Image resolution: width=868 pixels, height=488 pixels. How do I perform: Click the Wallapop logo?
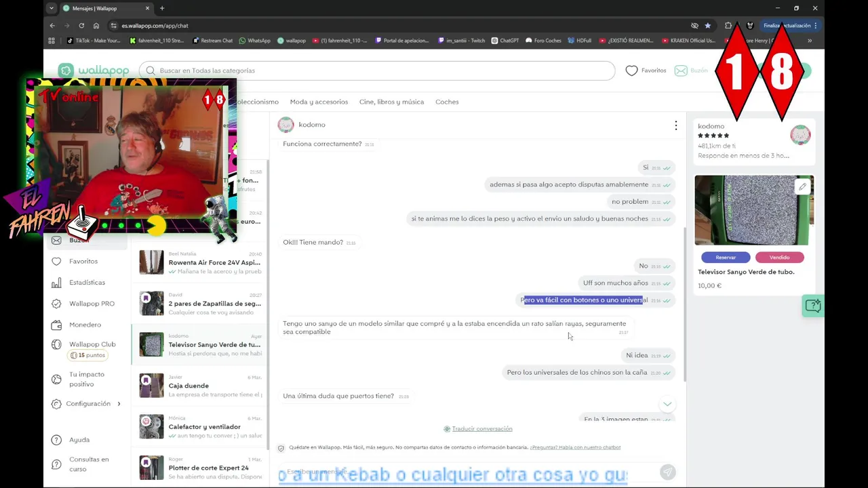pos(94,70)
